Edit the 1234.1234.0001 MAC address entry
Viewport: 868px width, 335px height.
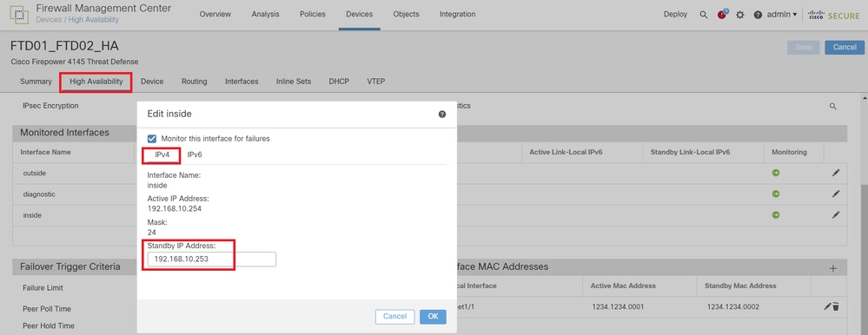(x=827, y=306)
